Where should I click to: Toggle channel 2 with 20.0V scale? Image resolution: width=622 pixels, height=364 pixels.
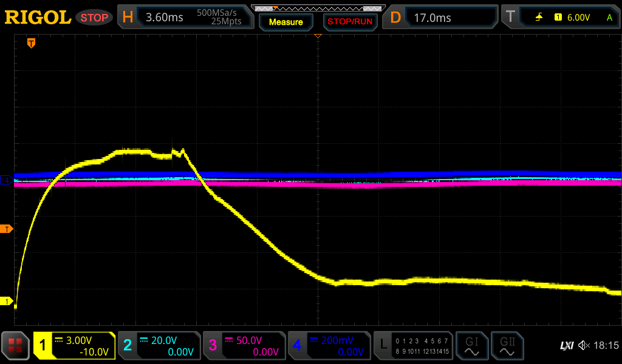coord(159,346)
